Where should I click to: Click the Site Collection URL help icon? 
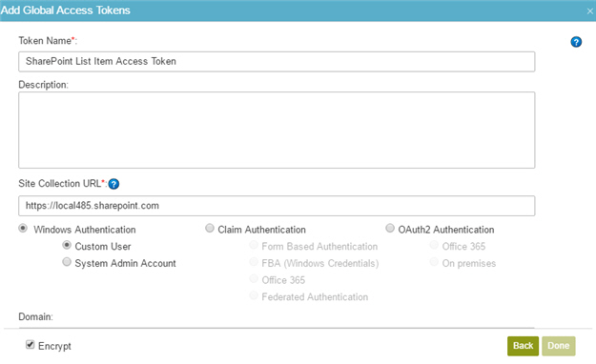pyautogui.click(x=113, y=184)
